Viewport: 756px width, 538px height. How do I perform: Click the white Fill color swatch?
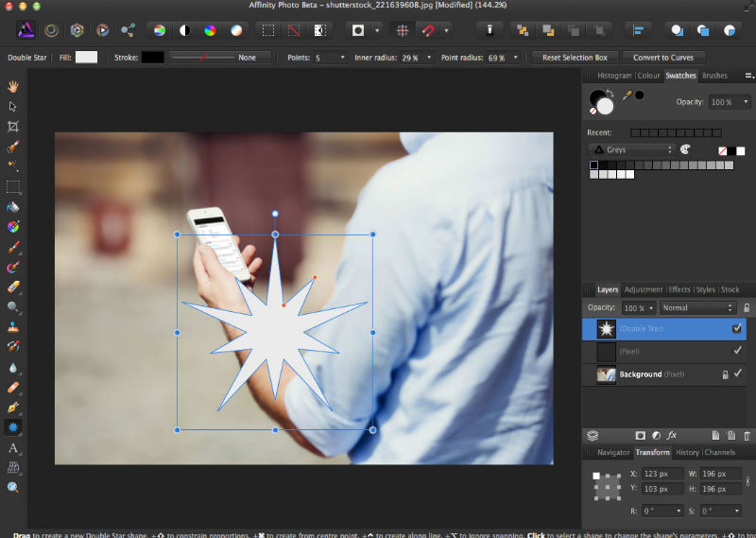pyautogui.click(x=86, y=58)
